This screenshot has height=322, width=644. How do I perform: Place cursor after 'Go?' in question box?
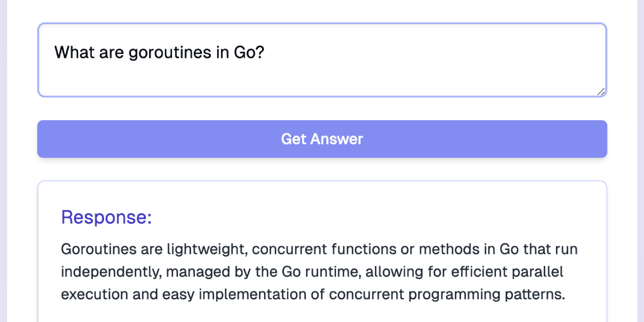266,53
